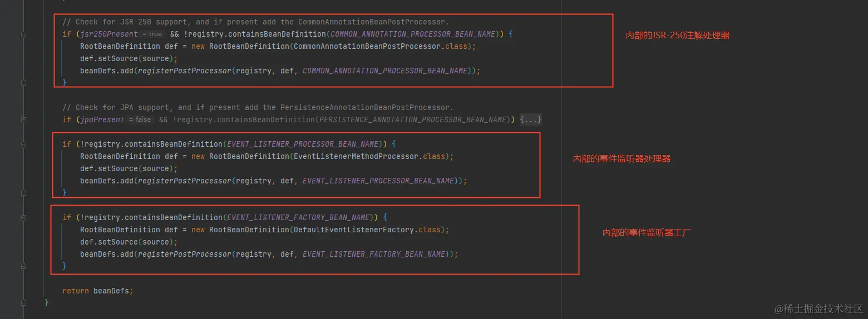Click DefaultEventListenerFactory.class argument
Viewport: 868px width, 319px height.
pos(367,230)
